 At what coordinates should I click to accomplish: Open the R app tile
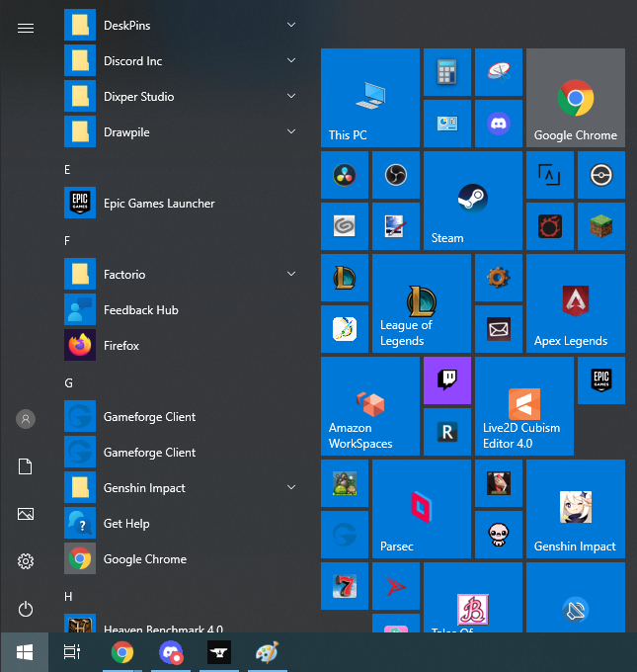[447, 432]
